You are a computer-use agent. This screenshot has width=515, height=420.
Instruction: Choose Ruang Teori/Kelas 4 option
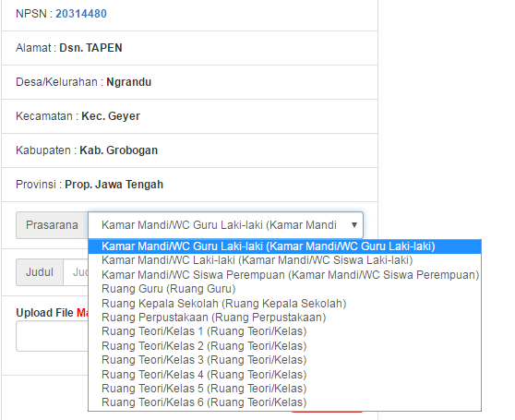point(285,375)
